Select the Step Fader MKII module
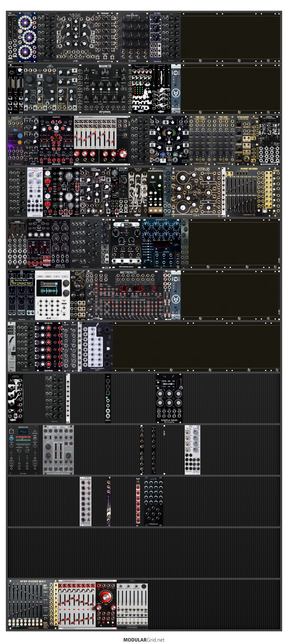 pos(33,605)
